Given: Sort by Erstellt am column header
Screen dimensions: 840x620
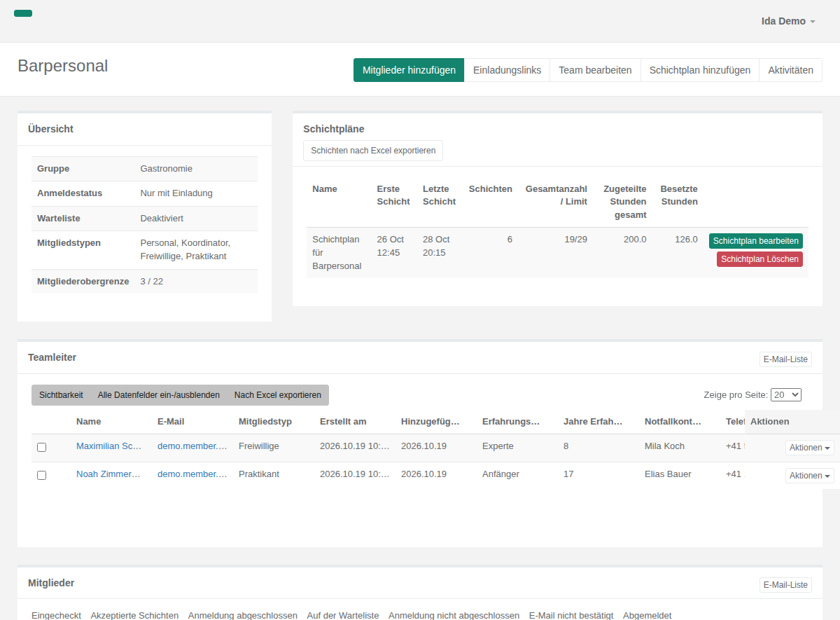Looking at the screenshot, I should click(343, 422).
